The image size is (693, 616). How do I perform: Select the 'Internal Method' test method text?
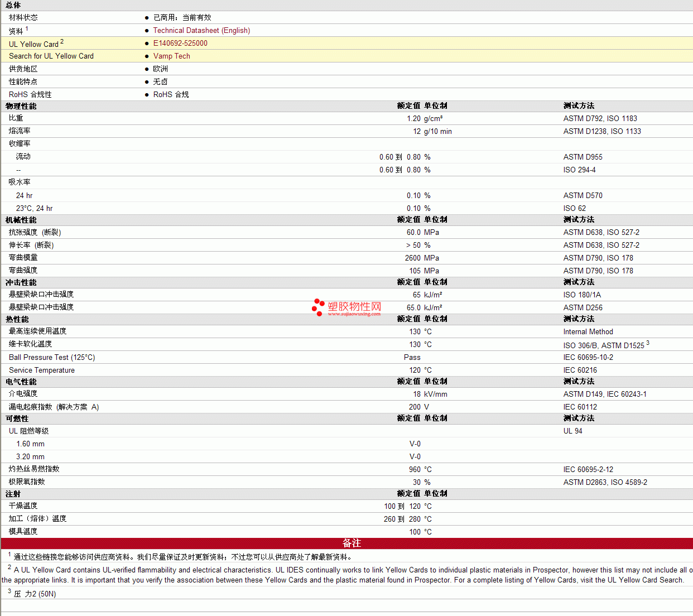588,332
